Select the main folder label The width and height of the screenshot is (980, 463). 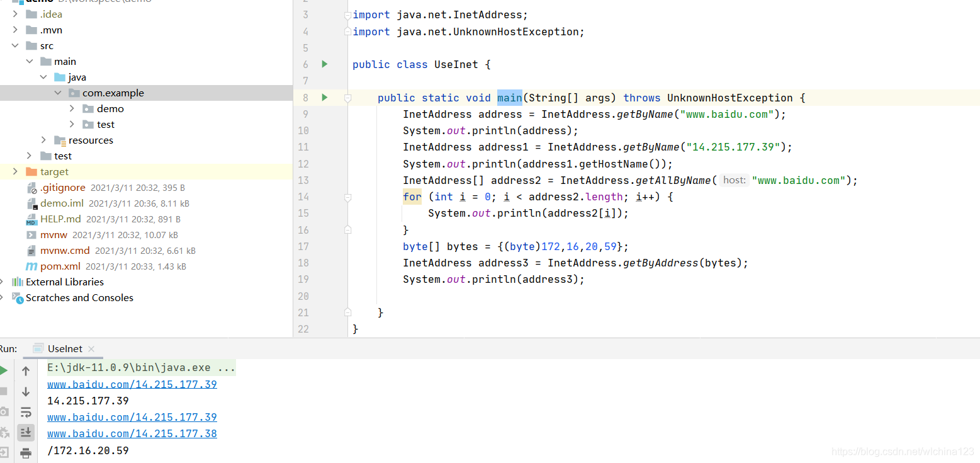click(65, 61)
